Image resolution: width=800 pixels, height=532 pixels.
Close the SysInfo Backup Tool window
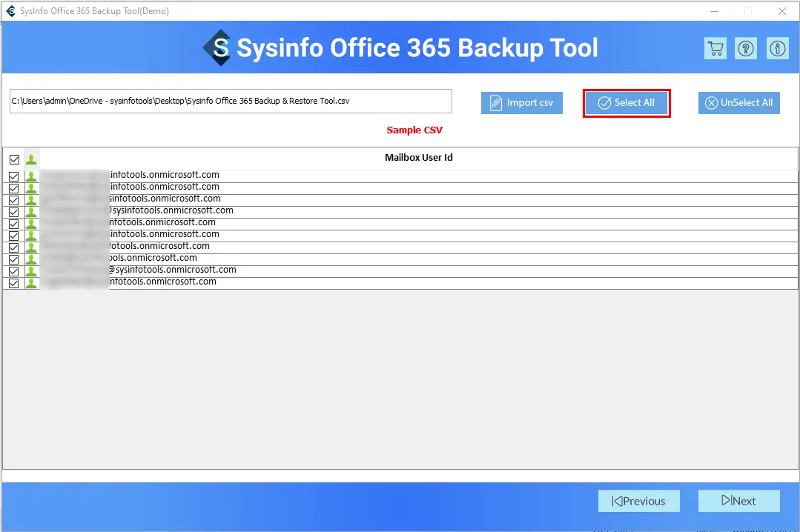tap(781, 10)
